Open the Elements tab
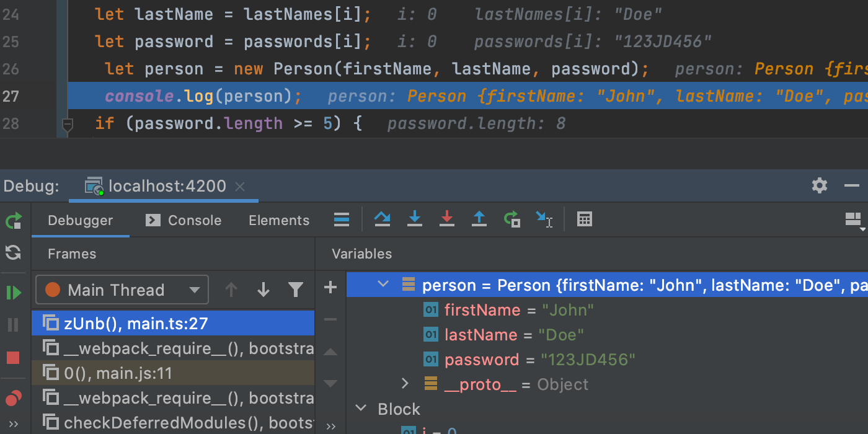 [279, 220]
